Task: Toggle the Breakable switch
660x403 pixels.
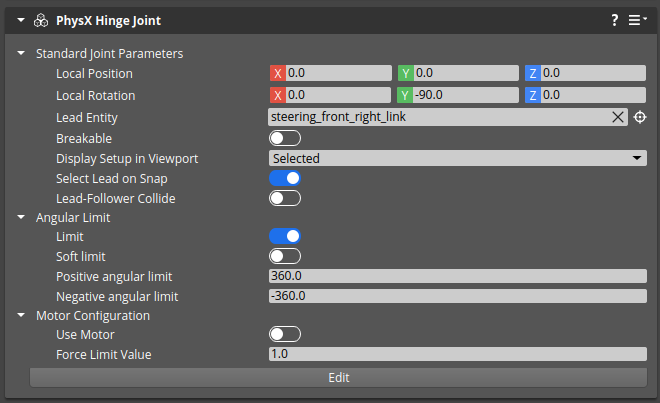Action: tap(285, 138)
